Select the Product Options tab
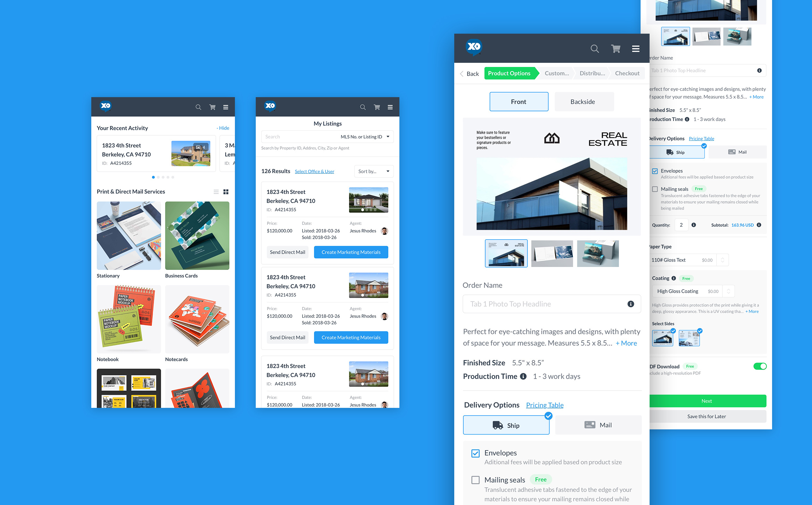 pyautogui.click(x=508, y=73)
